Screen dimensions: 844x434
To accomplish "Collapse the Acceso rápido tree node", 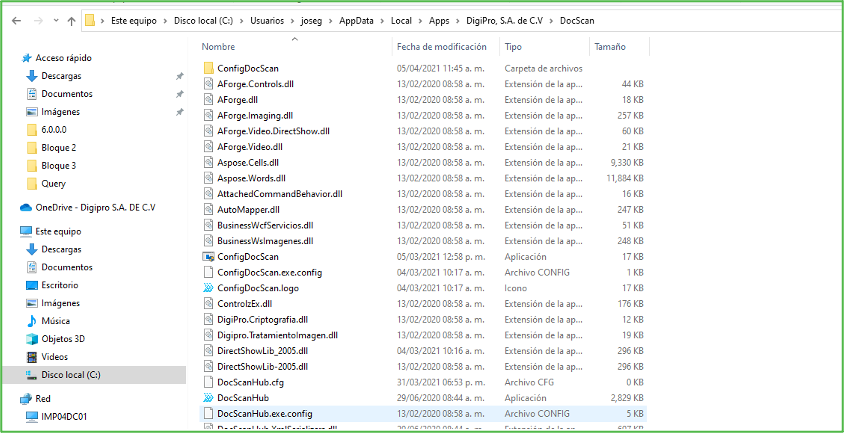I will tap(12, 58).
